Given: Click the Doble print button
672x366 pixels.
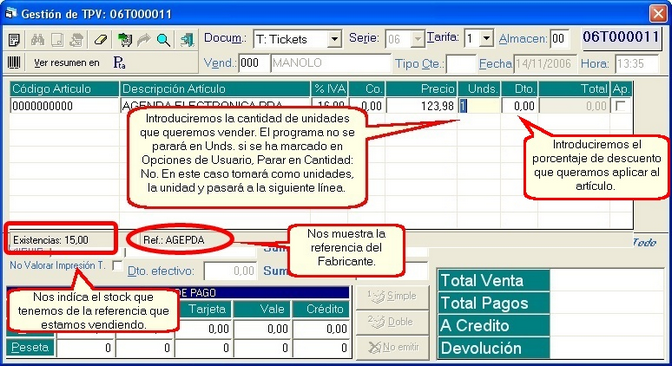Looking at the screenshot, I should point(392,322).
